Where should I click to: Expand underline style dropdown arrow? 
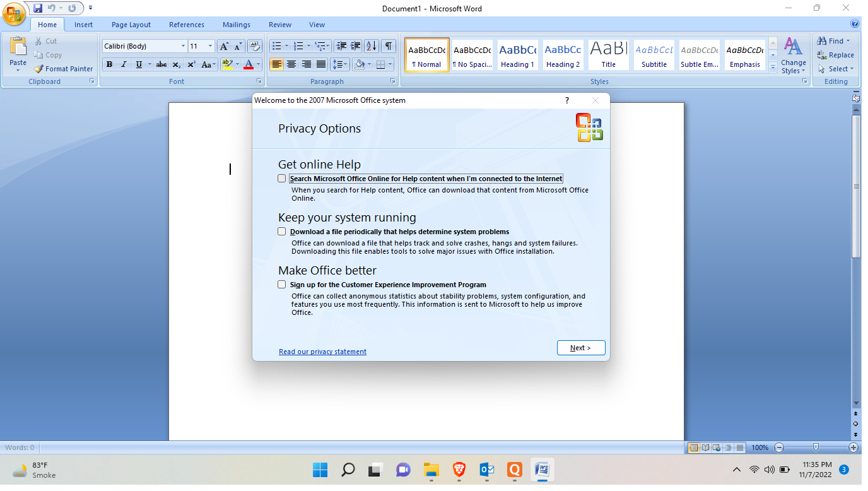pos(150,64)
